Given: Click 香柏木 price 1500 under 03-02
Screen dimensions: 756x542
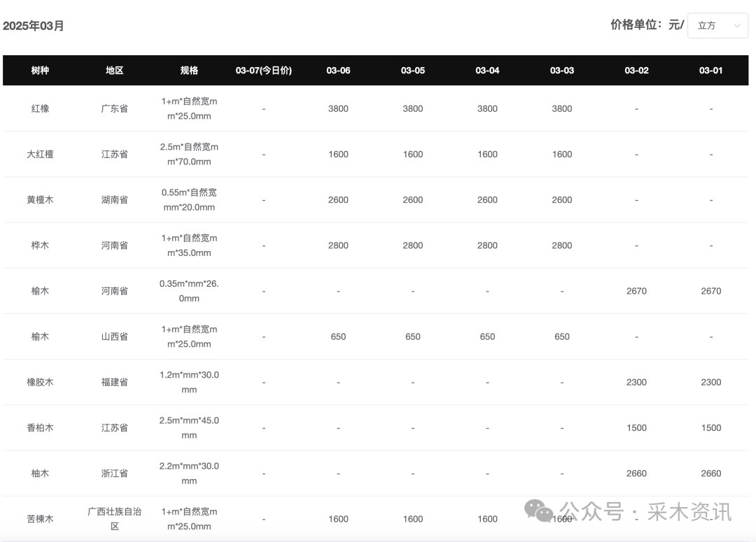Looking at the screenshot, I should point(636,428).
